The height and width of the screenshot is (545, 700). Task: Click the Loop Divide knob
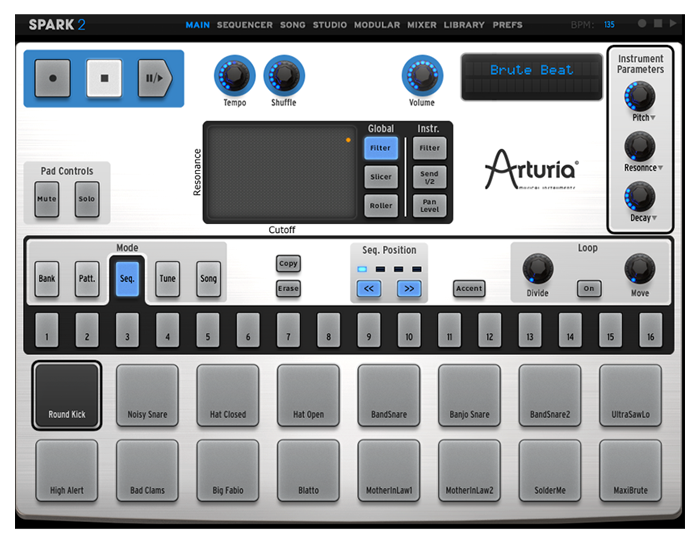(538, 269)
